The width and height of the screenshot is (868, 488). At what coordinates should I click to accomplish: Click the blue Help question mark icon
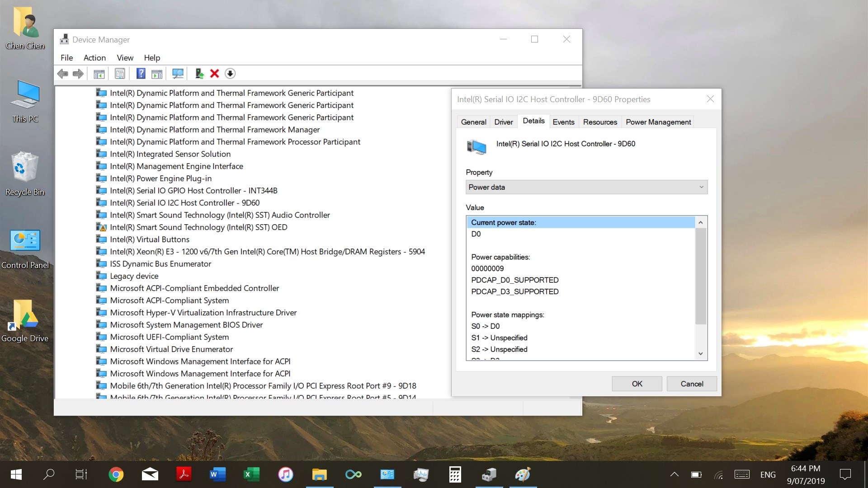pos(141,74)
